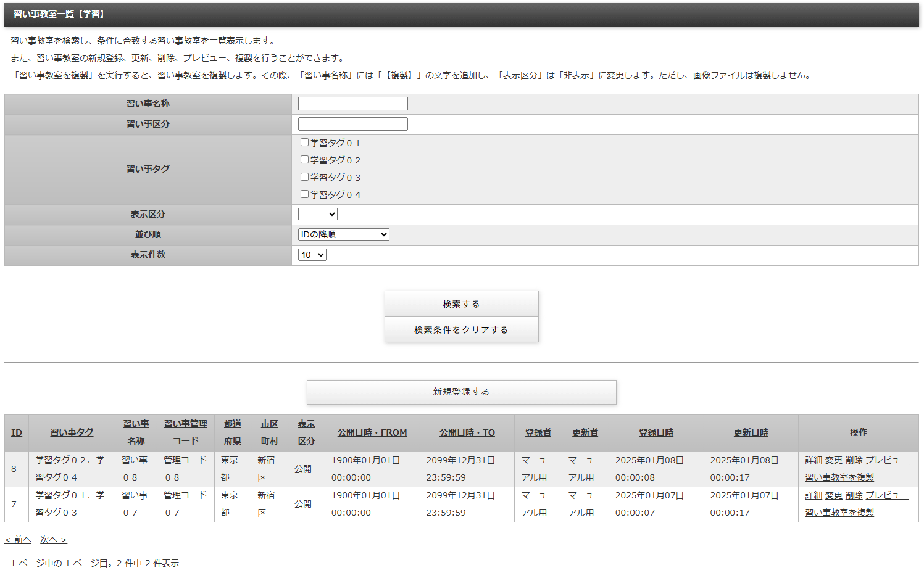The height and width of the screenshot is (578, 924).
Task: Sort by 公開日時・FROM column header
Action: pos(372,432)
